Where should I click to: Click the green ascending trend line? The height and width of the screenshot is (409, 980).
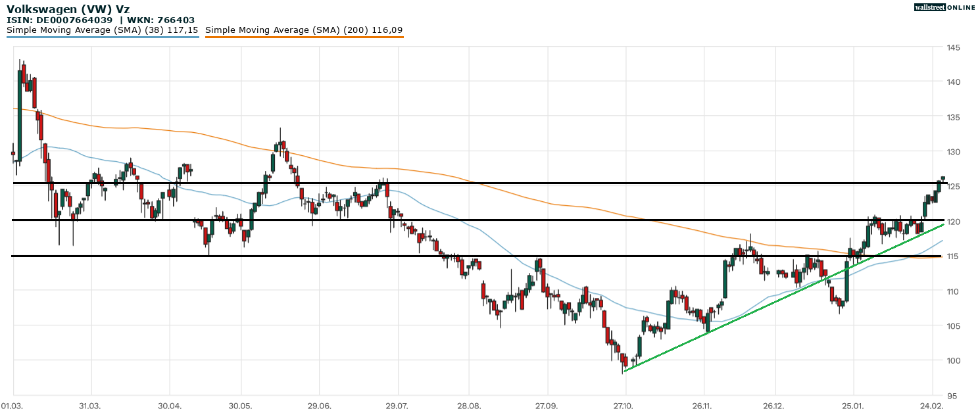[x=783, y=298]
